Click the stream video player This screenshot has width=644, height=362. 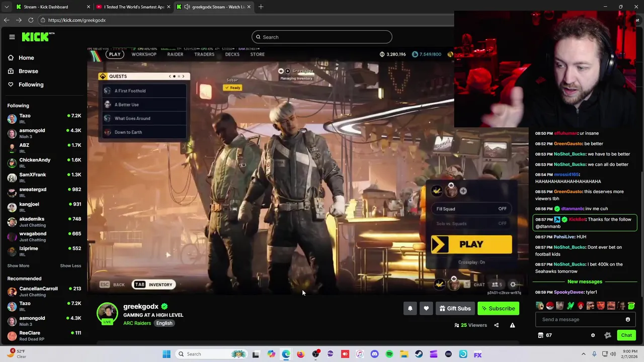[x=308, y=171]
